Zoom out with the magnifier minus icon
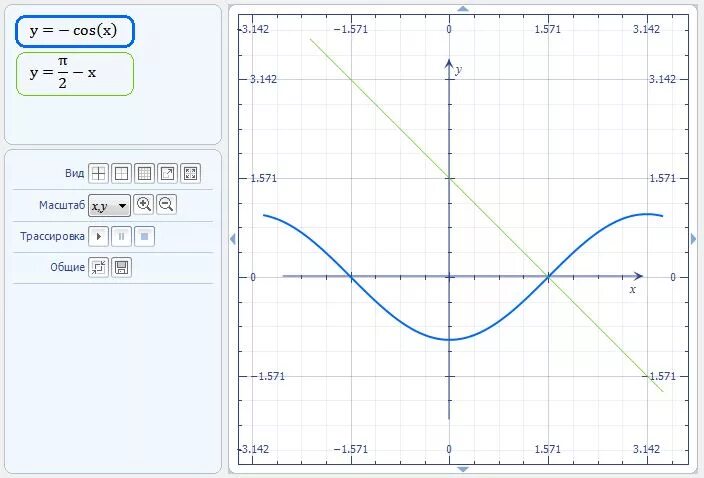704x478 pixels. [167, 204]
